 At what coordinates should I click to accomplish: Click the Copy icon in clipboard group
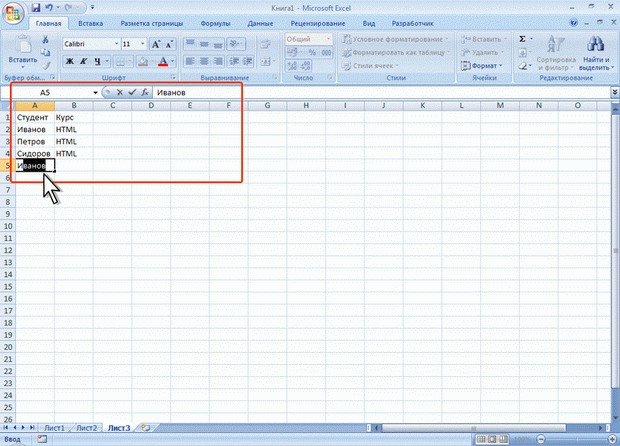click(45, 52)
